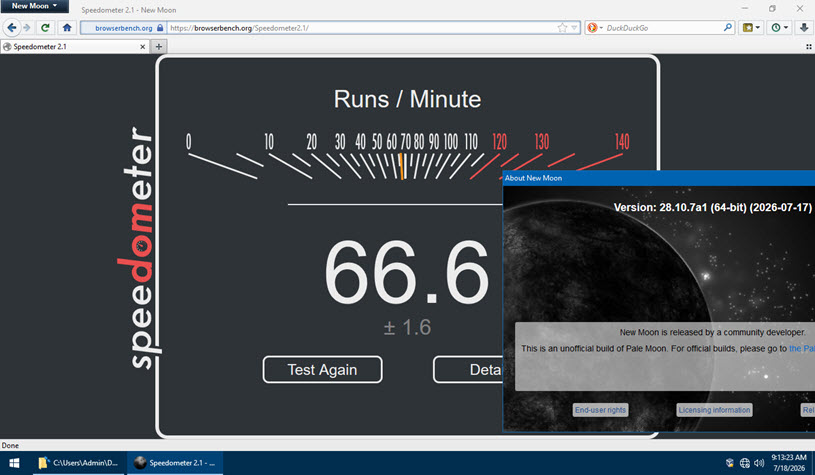Click the search magnifier icon
The height and width of the screenshot is (475, 815).
728,28
